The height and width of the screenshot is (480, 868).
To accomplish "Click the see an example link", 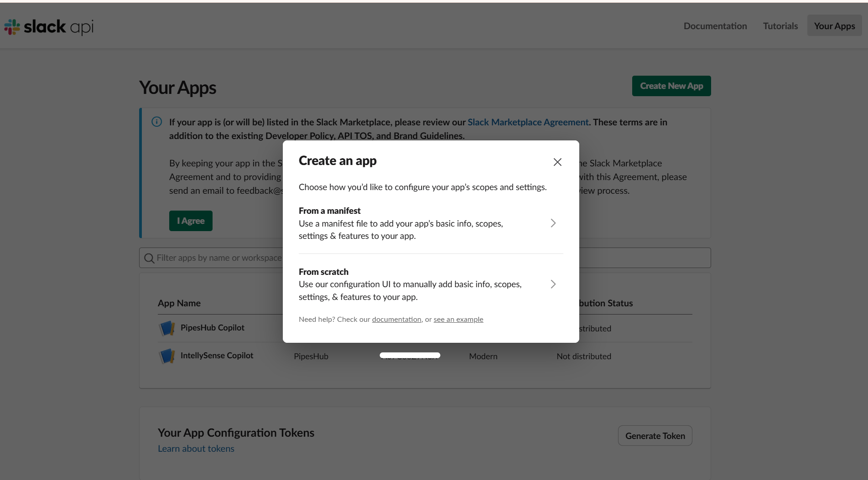I will coord(458,319).
